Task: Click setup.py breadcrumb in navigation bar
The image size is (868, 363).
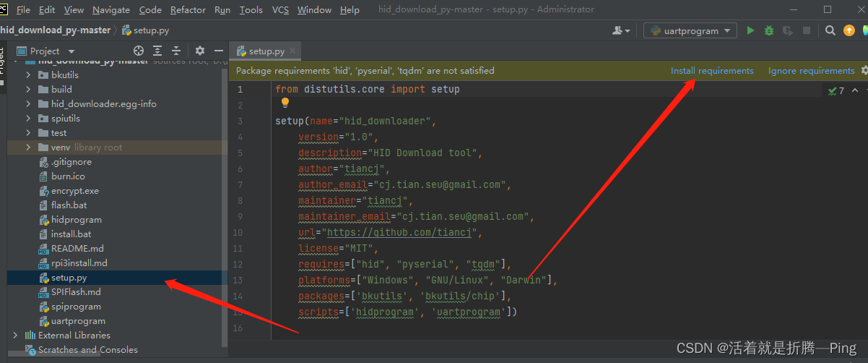Action: tap(146, 30)
